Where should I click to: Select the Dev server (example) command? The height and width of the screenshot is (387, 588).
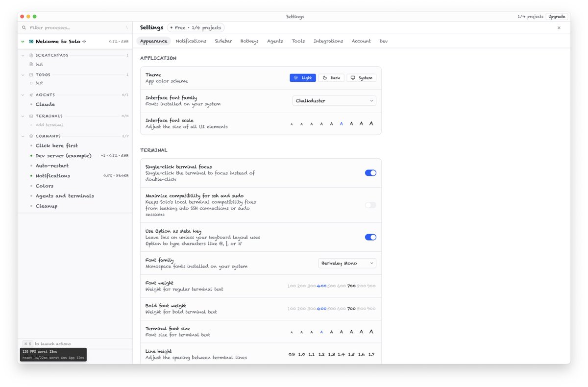(x=63, y=156)
